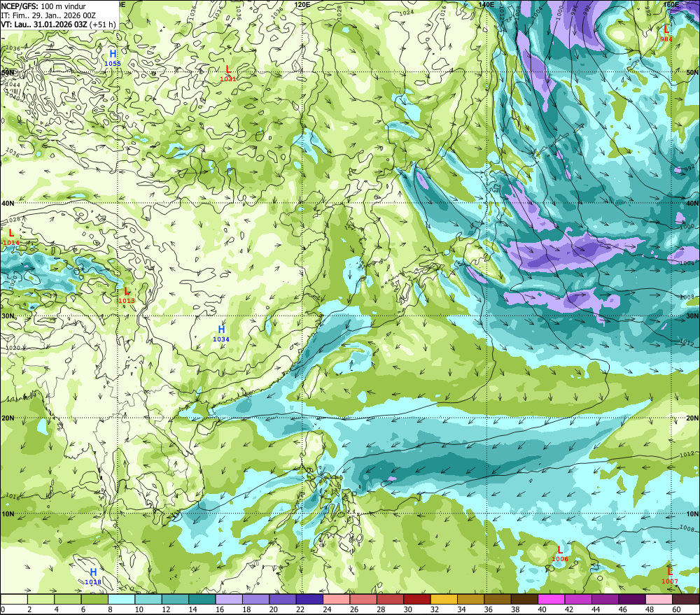Click the blue H marker labeled 1055
The image size is (700, 615).
pyautogui.click(x=113, y=54)
